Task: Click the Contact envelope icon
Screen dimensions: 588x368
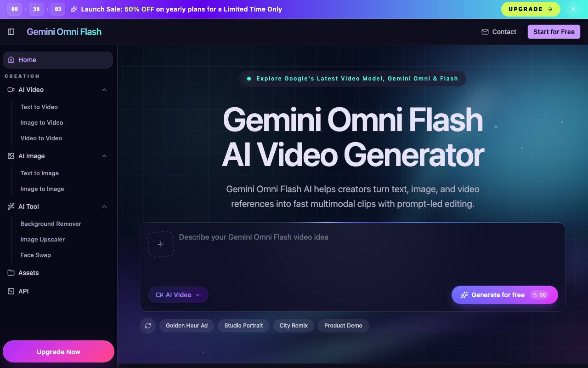Action: 485,32
